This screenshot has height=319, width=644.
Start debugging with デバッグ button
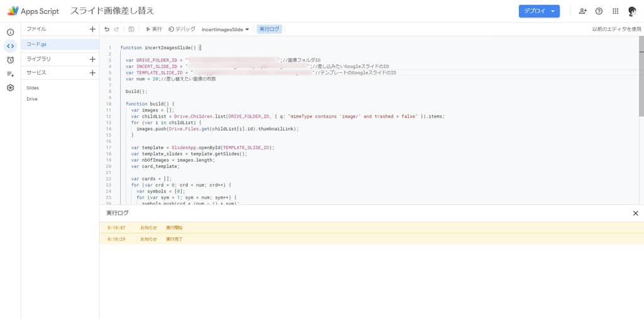click(x=182, y=29)
